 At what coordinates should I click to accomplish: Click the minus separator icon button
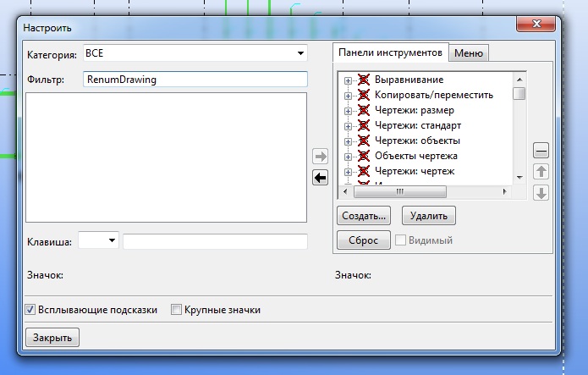point(541,151)
